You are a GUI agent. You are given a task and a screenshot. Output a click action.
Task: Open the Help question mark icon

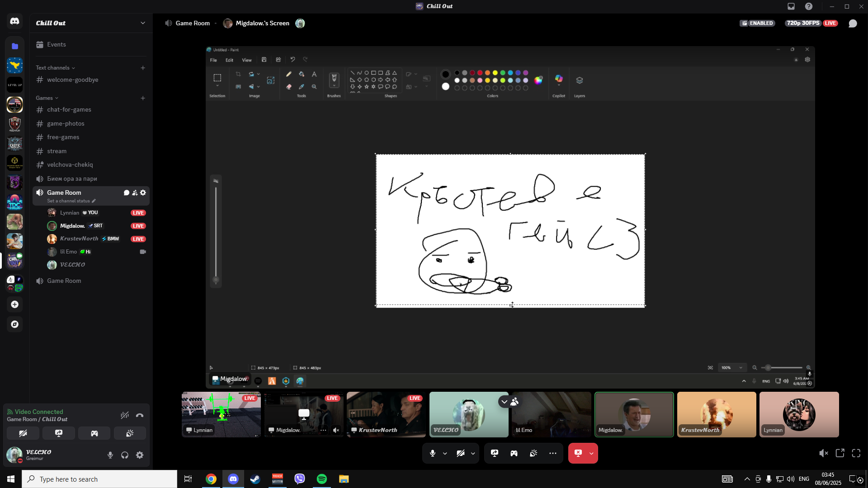(809, 6)
